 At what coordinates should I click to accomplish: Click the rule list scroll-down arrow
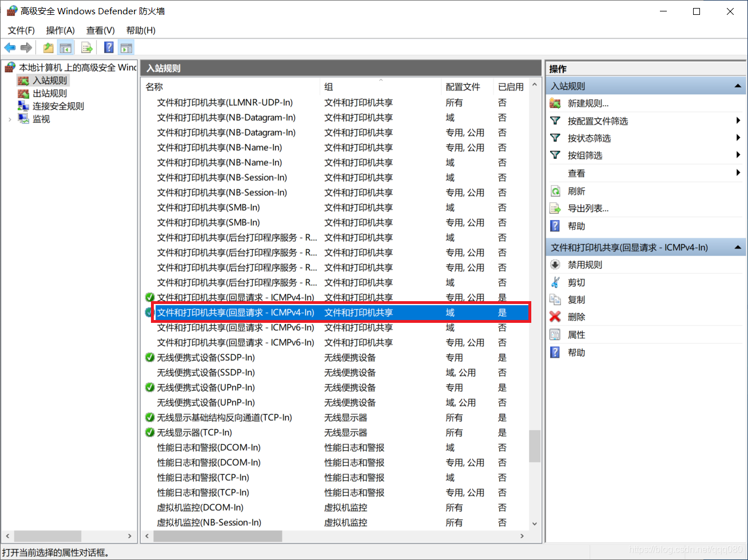tap(535, 523)
